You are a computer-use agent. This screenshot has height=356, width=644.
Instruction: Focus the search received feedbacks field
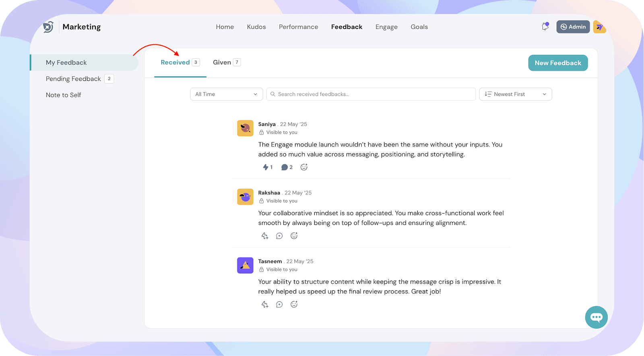[371, 94]
